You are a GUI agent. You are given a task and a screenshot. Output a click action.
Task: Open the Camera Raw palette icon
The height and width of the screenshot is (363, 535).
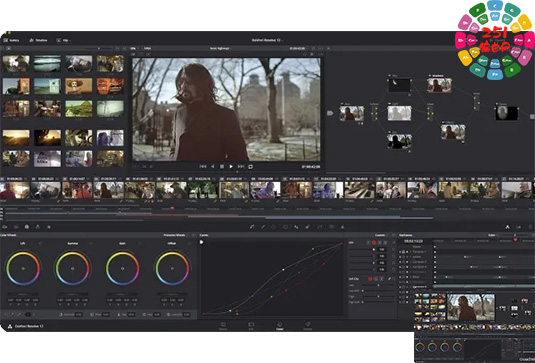(5, 227)
